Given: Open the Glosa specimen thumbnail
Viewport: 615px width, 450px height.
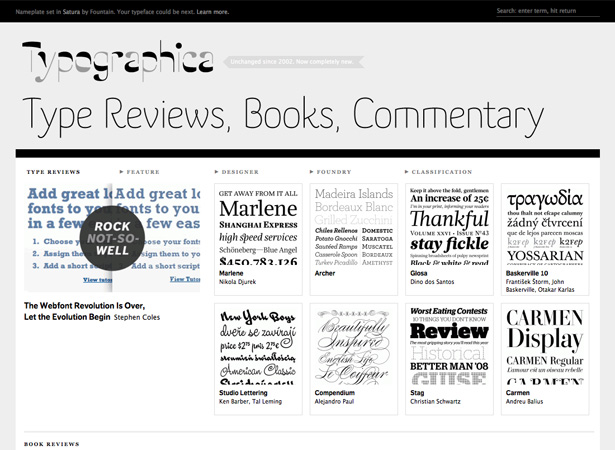Looking at the screenshot, I should point(449,227).
